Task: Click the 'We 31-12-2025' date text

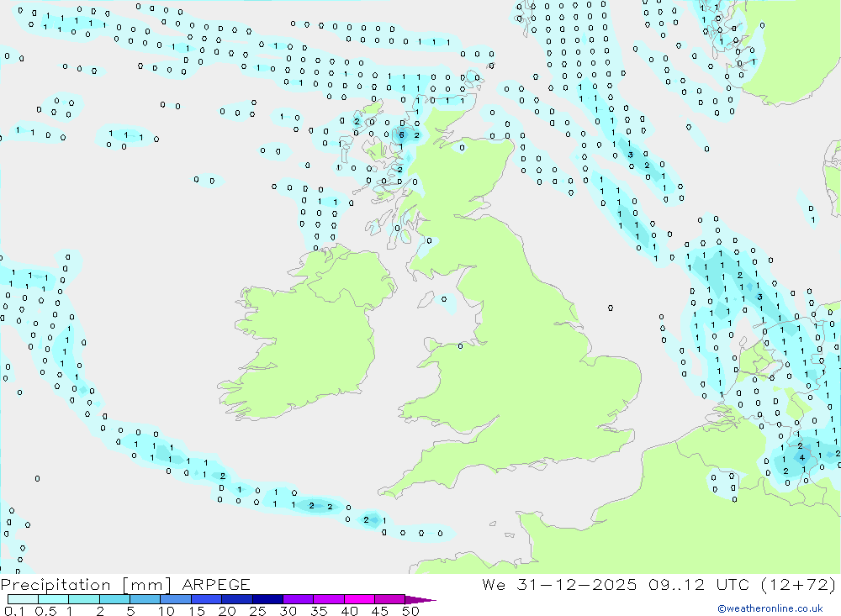Action: [559, 584]
